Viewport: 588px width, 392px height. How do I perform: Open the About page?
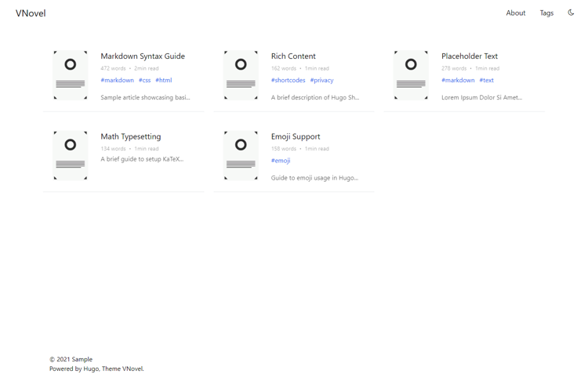click(x=515, y=13)
